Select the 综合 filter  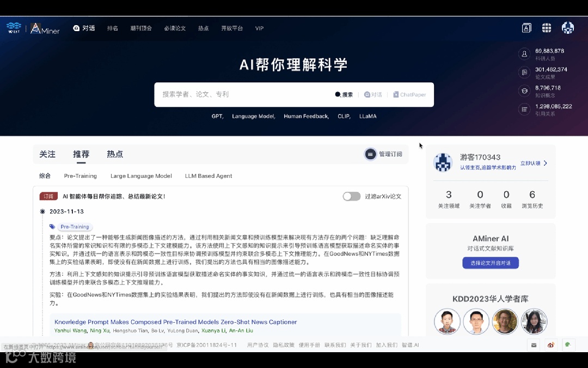[x=45, y=176]
